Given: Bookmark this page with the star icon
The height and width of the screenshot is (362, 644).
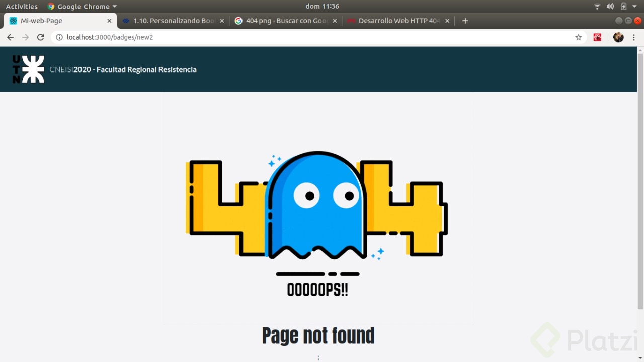Looking at the screenshot, I should point(578,37).
